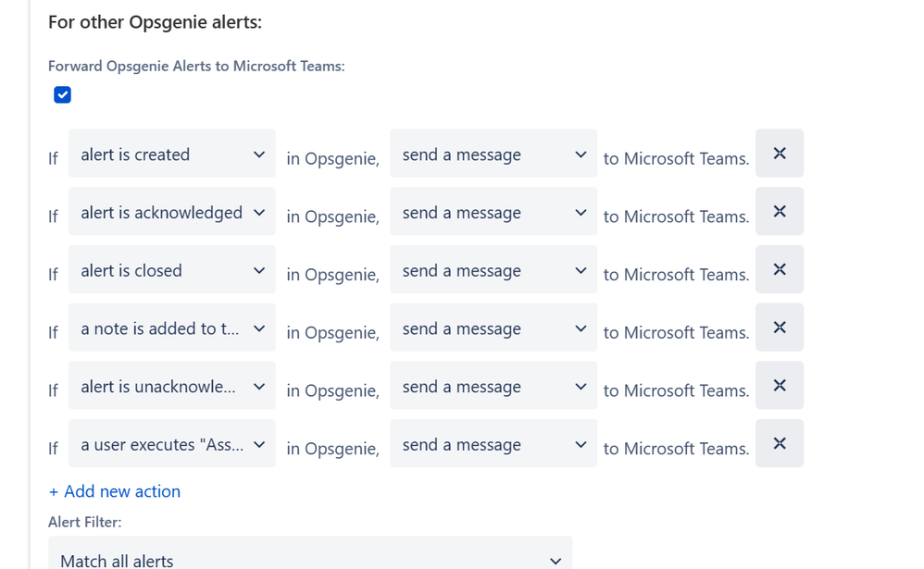Click the 'Alert Filter:' label

tap(85, 522)
